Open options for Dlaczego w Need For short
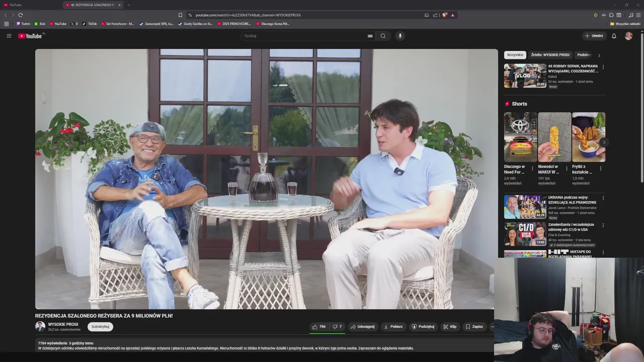Image resolution: width=644 pixels, height=362 pixels. pos(533,168)
